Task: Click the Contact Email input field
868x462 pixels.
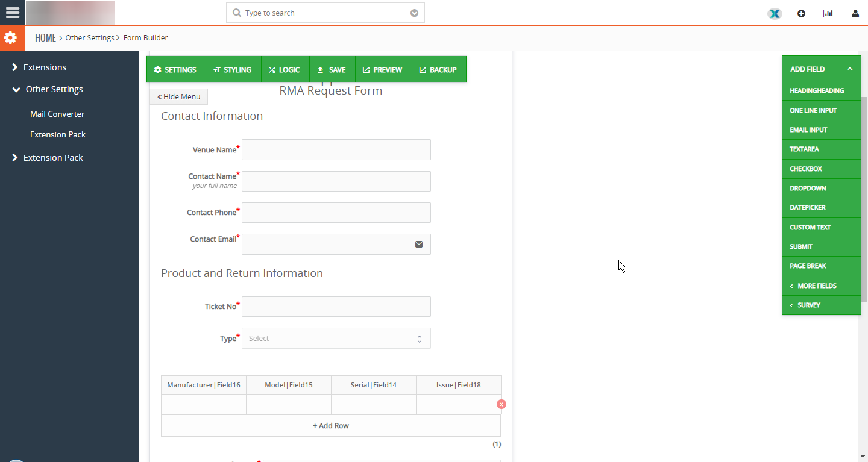Action: coord(336,244)
